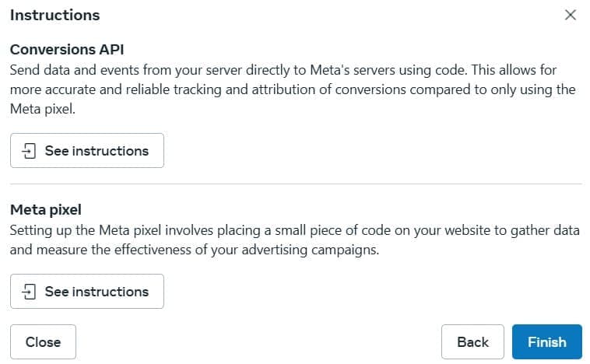Click "See instructions" text under Conversions API

click(x=97, y=151)
